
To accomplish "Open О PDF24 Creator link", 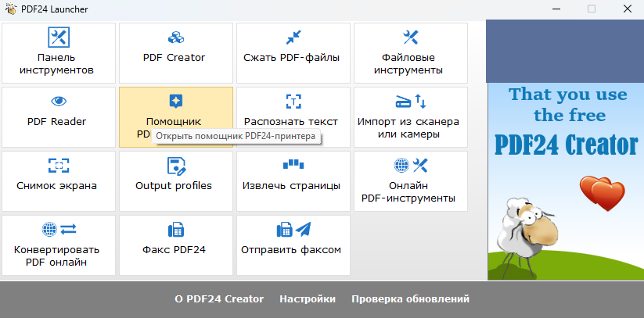I will coord(219,299).
